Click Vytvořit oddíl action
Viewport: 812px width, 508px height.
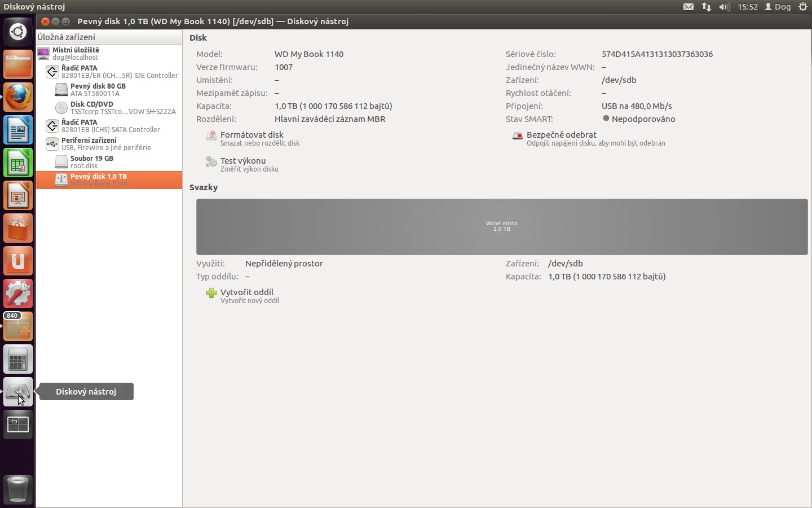(243, 296)
